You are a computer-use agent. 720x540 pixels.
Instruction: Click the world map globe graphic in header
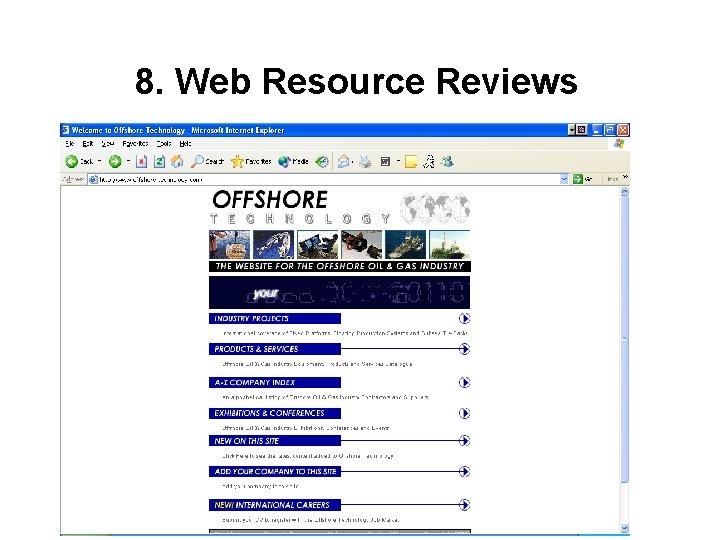click(x=434, y=208)
